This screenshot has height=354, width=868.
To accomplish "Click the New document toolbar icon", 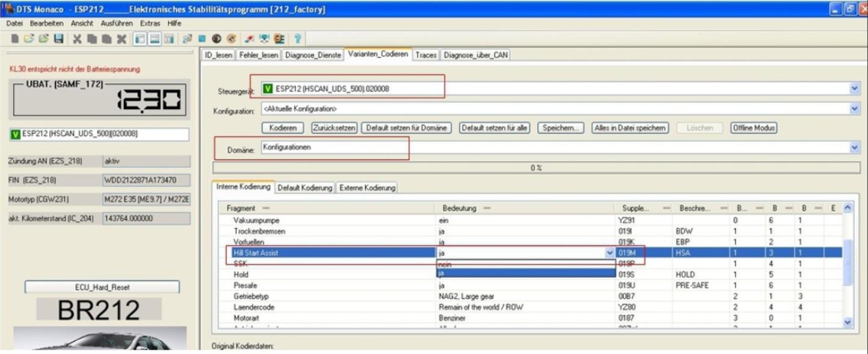I will (16, 39).
